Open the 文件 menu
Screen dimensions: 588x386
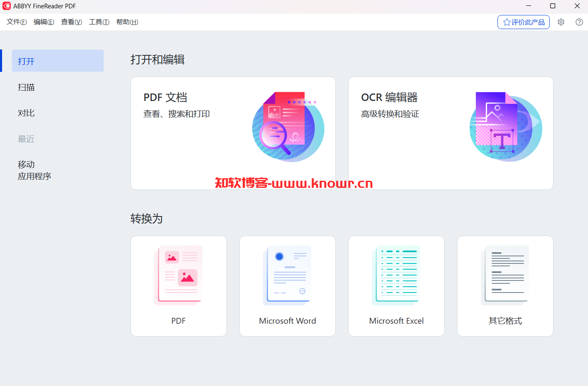(17, 22)
